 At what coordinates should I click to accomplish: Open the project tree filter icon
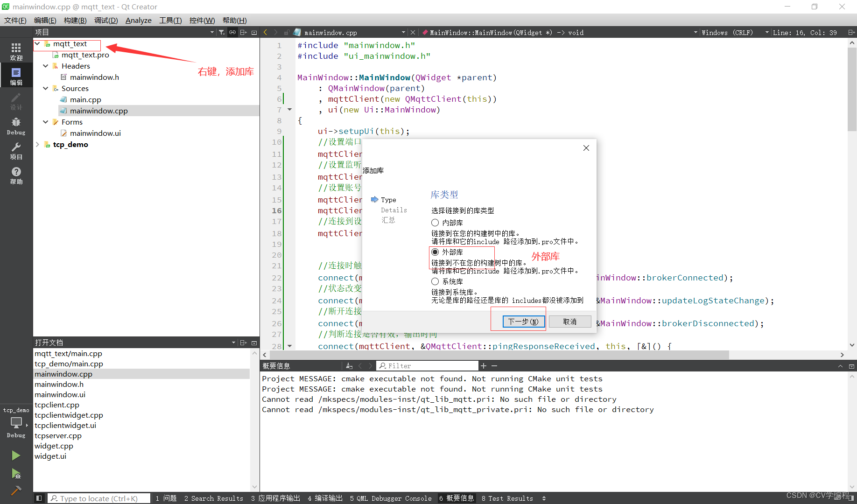(x=222, y=32)
